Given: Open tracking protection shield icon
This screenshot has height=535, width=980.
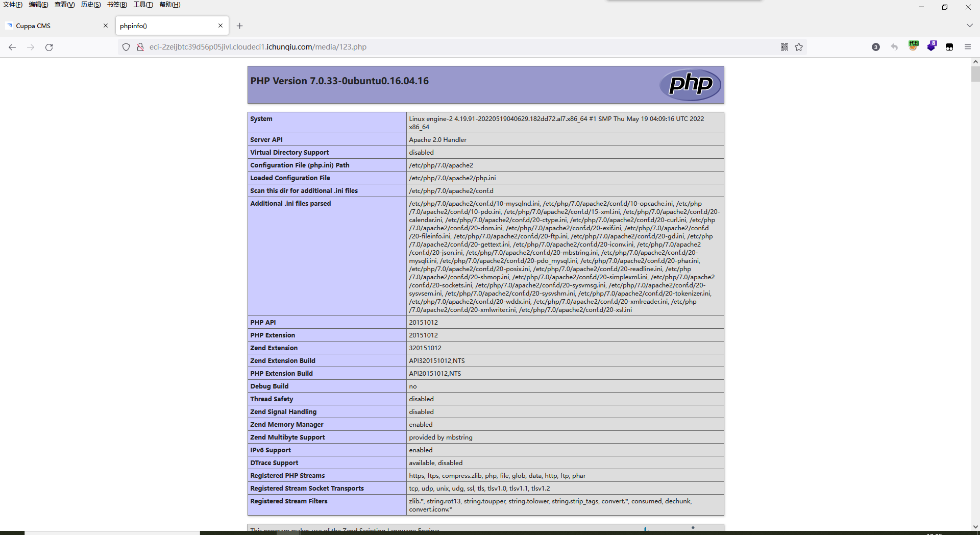Looking at the screenshot, I should [x=126, y=47].
